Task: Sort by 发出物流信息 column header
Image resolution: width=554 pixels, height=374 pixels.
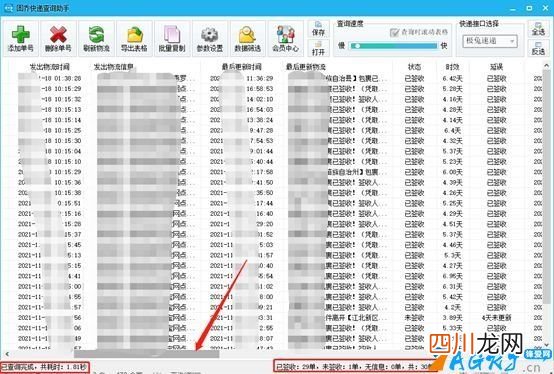Action: [114, 67]
